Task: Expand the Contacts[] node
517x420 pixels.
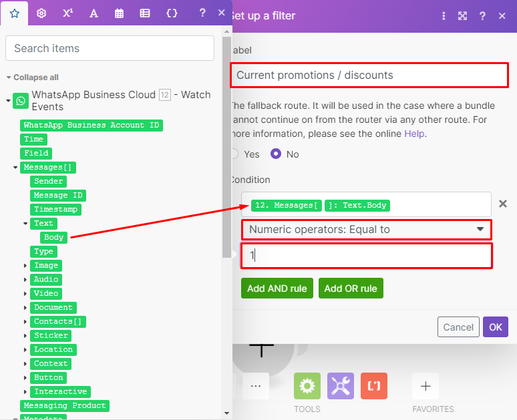Action: point(25,322)
